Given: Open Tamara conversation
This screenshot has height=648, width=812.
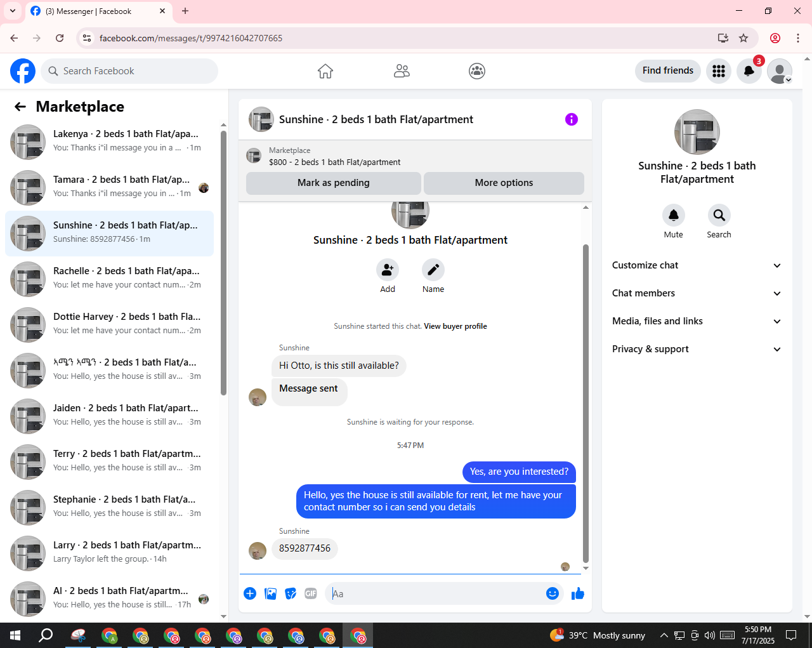Looking at the screenshot, I should pyautogui.click(x=109, y=188).
